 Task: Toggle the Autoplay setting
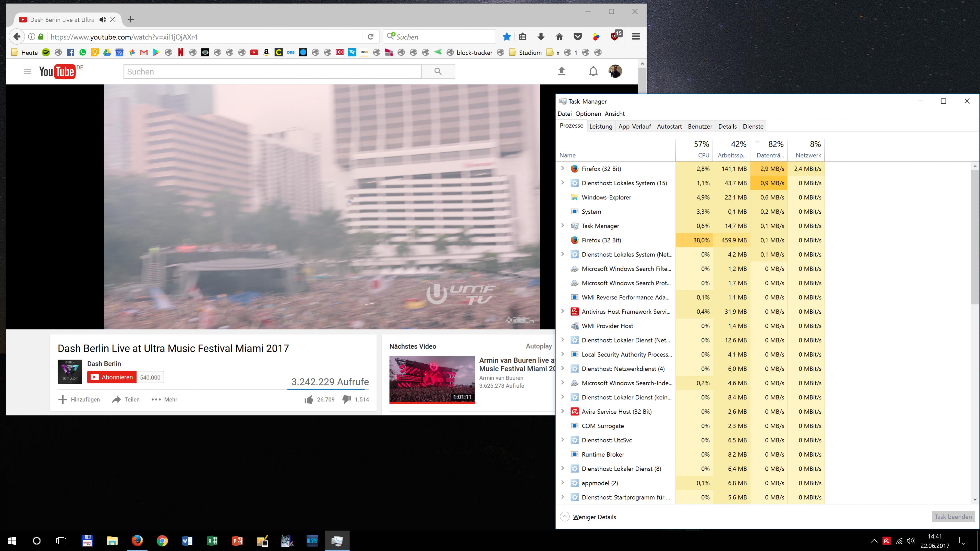[539, 346]
